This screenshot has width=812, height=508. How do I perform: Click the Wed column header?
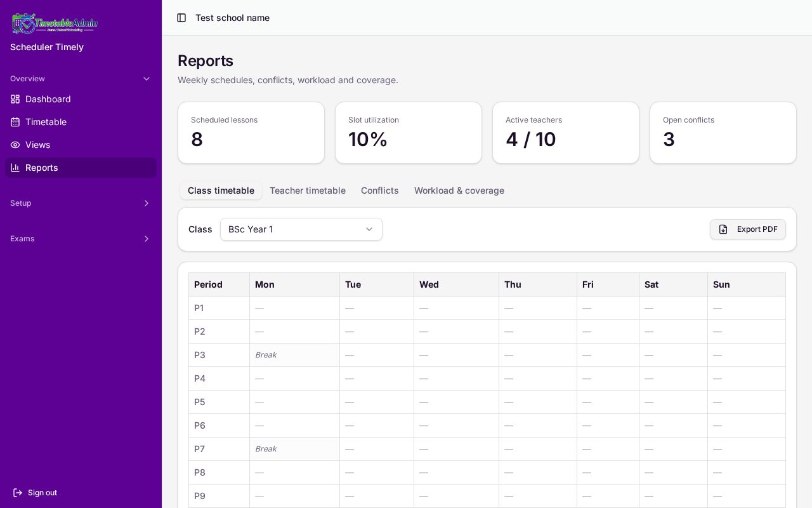pyautogui.click(x=456, y=284)
